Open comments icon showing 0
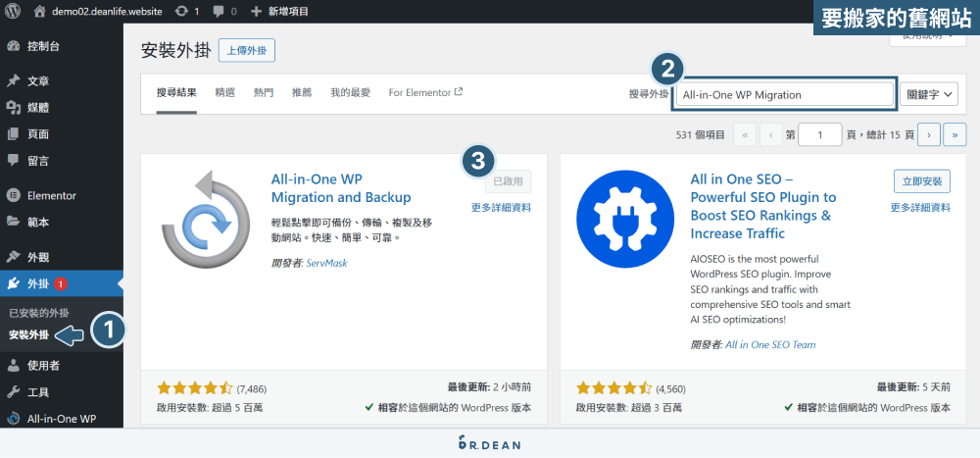The image size is (980, 458). (225, 11)
